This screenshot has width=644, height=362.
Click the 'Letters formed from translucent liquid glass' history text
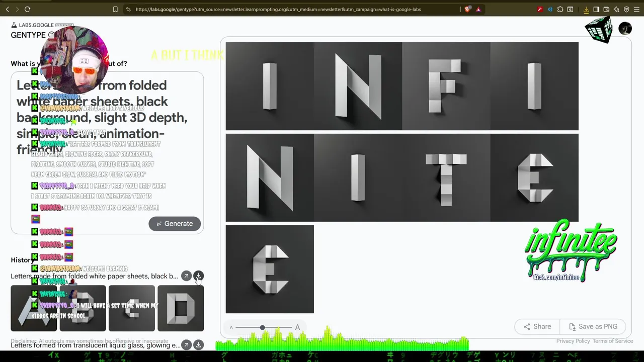point(95,345)
